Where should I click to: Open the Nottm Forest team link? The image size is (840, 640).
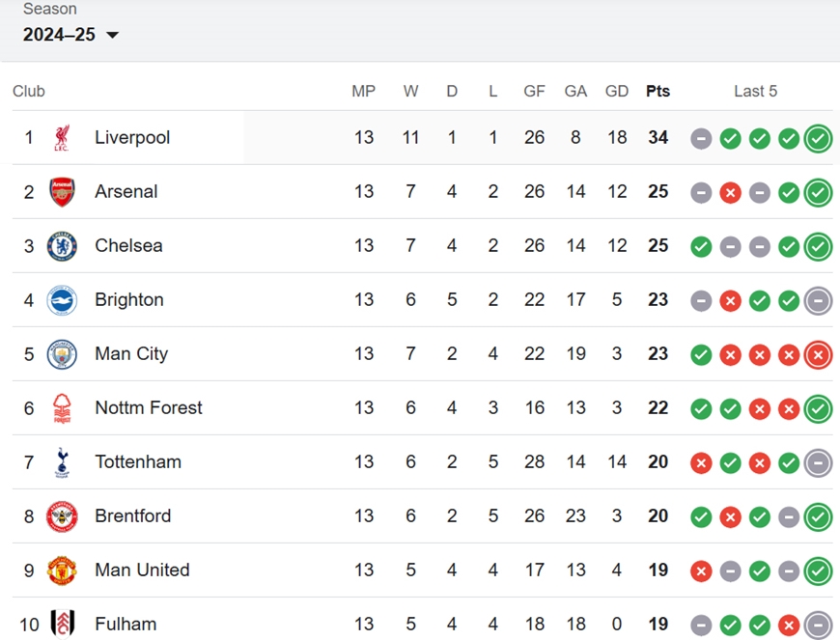coord(149,407)
